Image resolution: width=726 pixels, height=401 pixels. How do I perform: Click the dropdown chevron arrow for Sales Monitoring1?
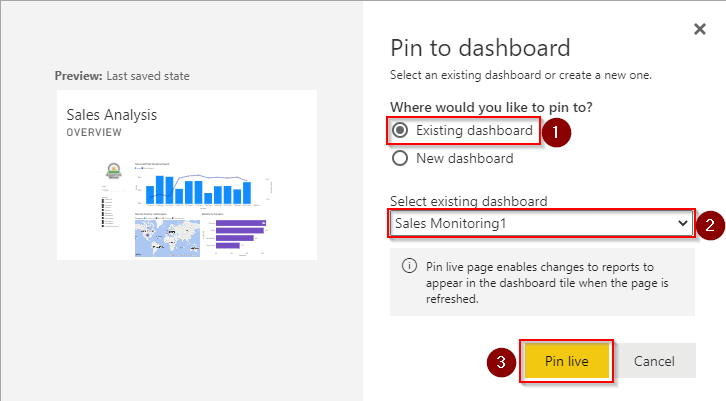click(684, 223)
